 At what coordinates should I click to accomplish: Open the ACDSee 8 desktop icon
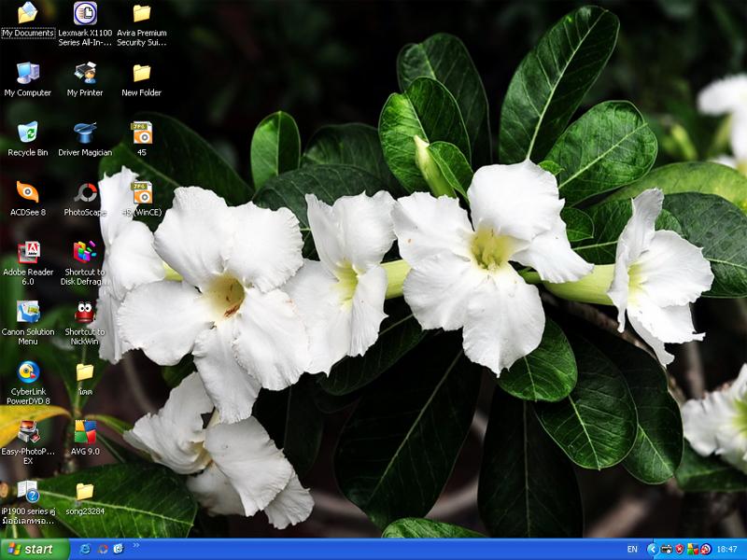[28, 192]
